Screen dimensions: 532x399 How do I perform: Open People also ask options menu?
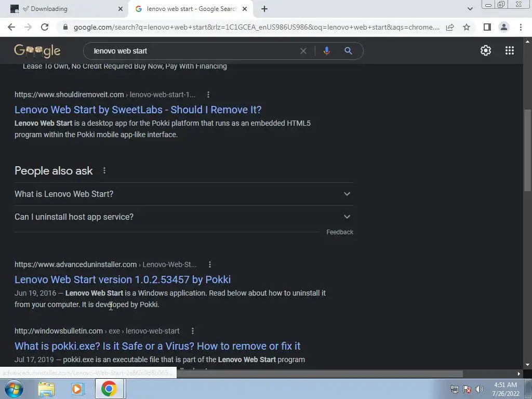click(x=104, y=170)
